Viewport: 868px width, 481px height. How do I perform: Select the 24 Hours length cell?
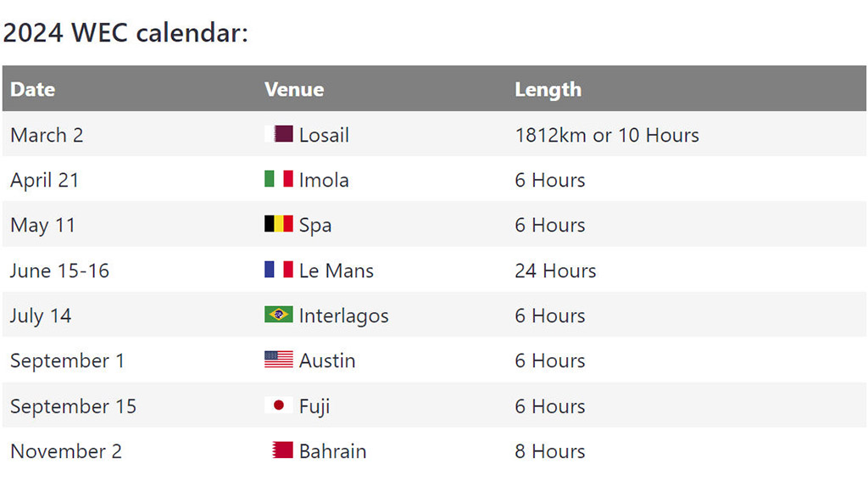click(555, 271)
